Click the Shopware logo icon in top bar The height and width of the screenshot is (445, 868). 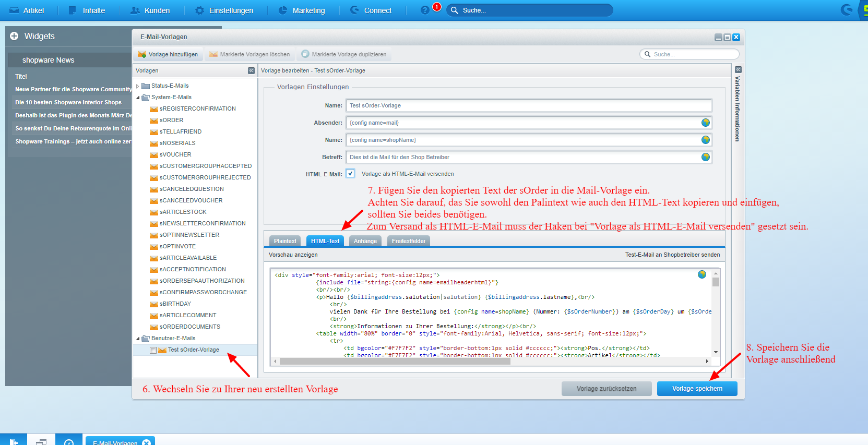(847, 10)
